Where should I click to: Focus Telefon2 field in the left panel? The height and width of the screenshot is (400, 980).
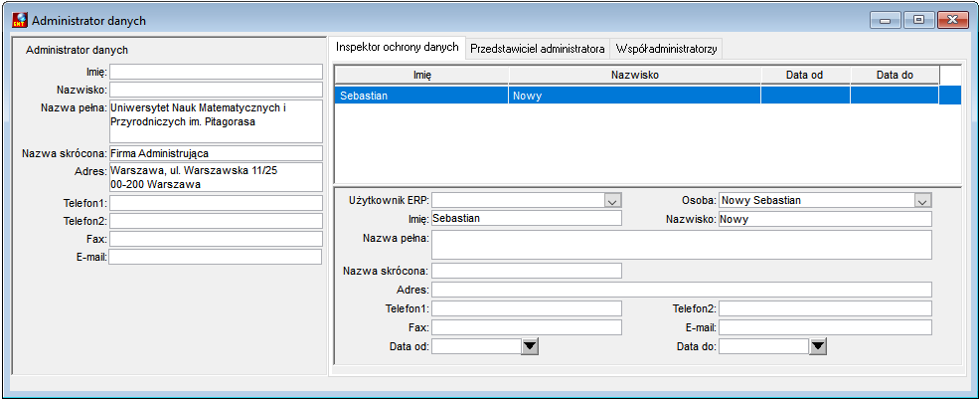pos(217,221)
